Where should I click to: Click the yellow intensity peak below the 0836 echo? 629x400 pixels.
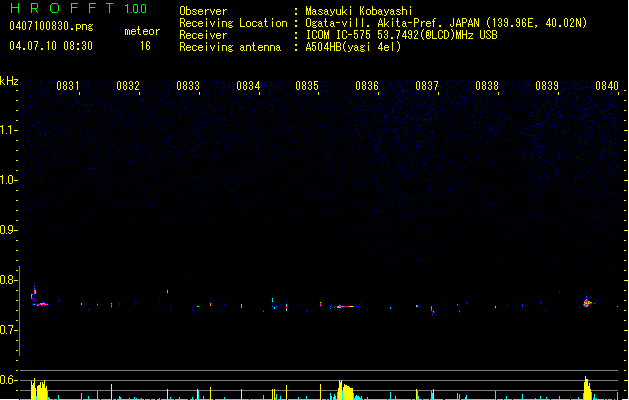(345, 390)
